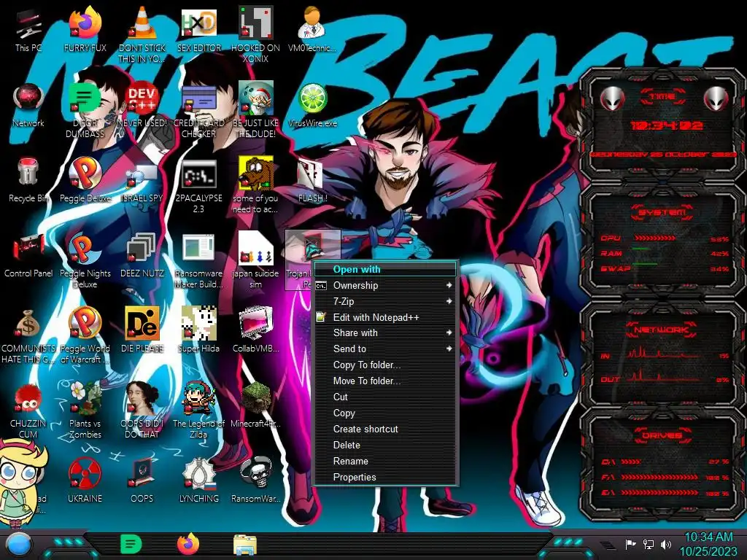This screenshot has width=747, height=560.
Task: Select the FURRY FUX Firefox shortcut
Action: 85,30
